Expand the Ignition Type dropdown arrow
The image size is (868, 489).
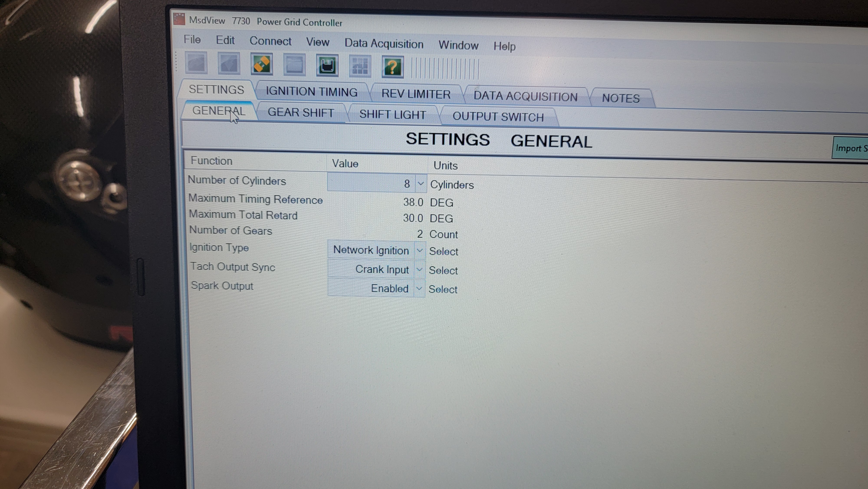(419, 251)
